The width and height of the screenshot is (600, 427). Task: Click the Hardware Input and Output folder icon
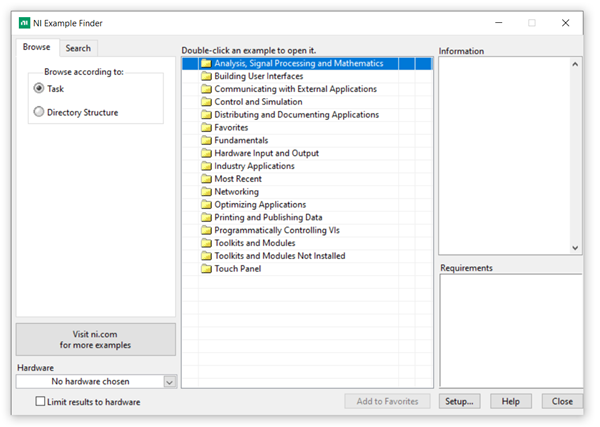pos(206,153)
